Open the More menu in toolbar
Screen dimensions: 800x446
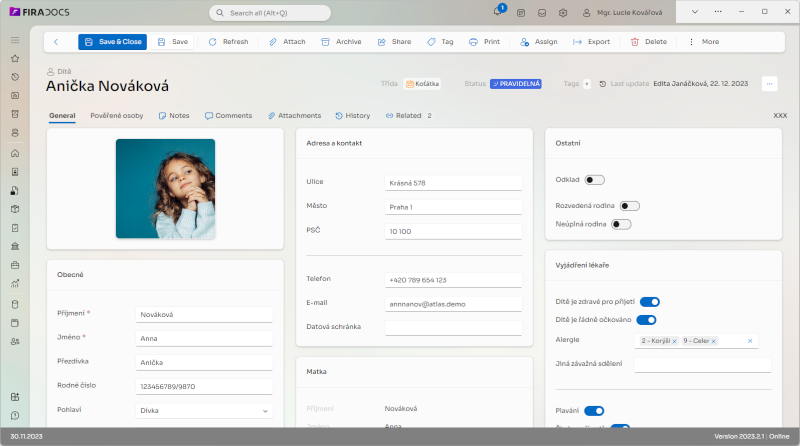tap(704, 42)
